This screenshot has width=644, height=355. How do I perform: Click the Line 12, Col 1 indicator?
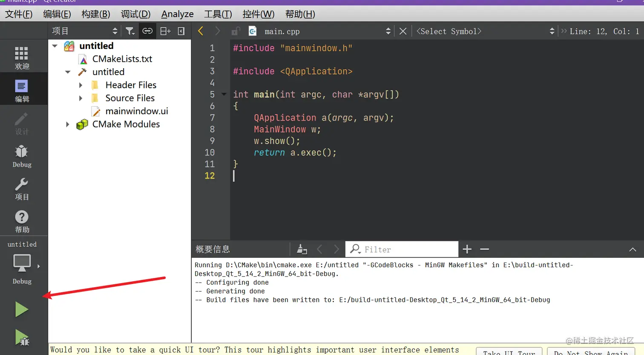pyautogui.click(x=604, y=31)
